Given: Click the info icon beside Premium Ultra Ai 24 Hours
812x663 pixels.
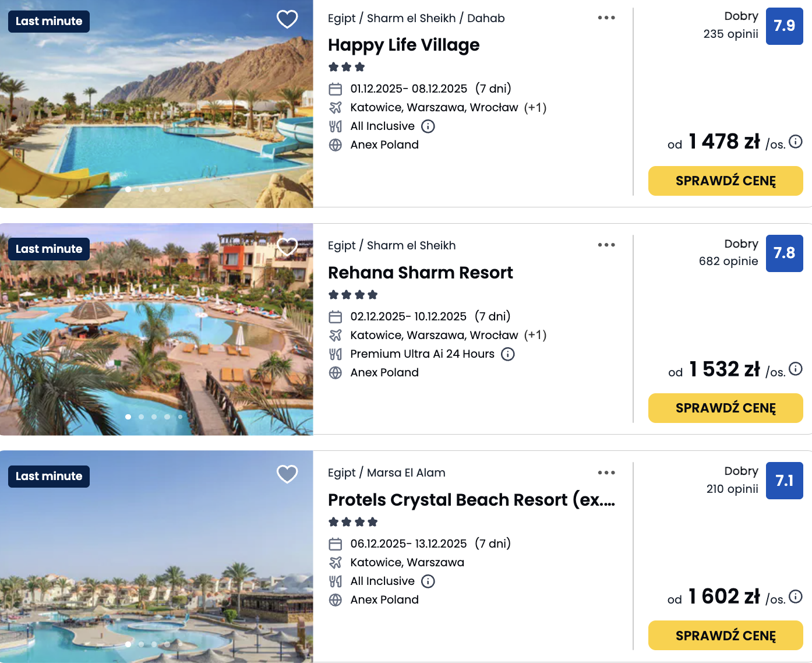Looking at the screenshot, I should [507, 354].
